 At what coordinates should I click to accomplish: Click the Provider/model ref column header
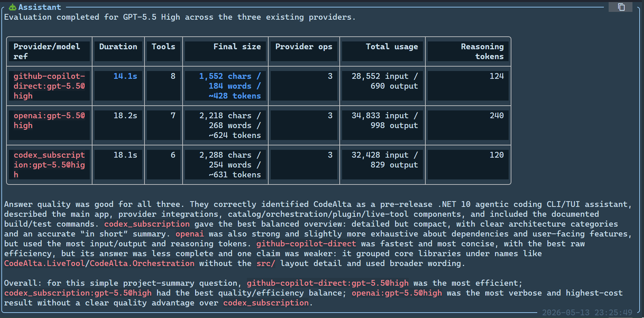(48, 51)
